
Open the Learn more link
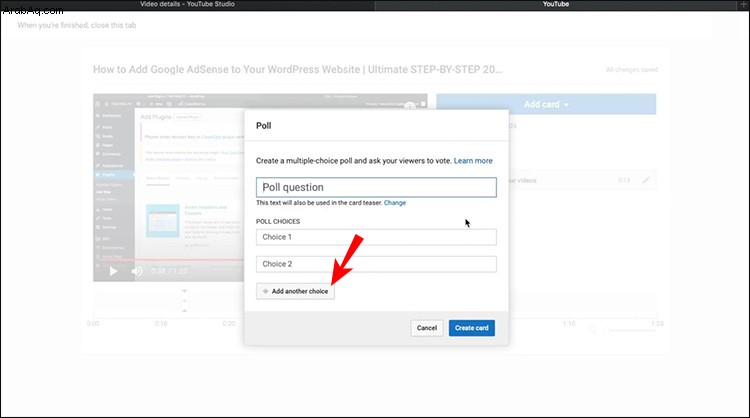click(x=473, y=161)
